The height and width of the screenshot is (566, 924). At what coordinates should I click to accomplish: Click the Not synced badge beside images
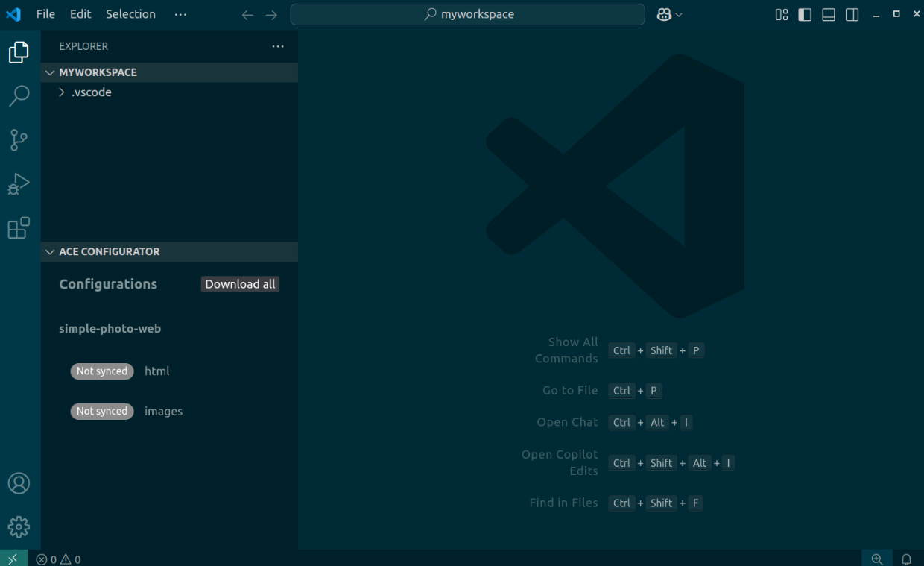102,412
